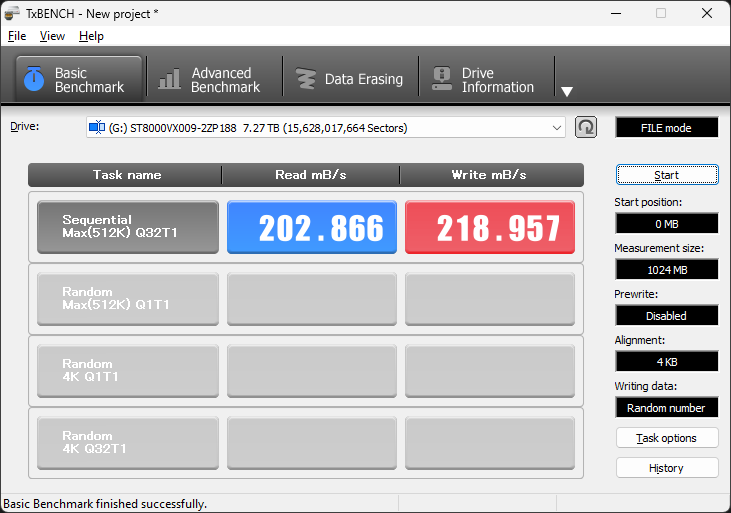Open Task options
Image resolution: width=731 pixels, height=513 pixels.
pyautogui.click(x=666, y=438)
